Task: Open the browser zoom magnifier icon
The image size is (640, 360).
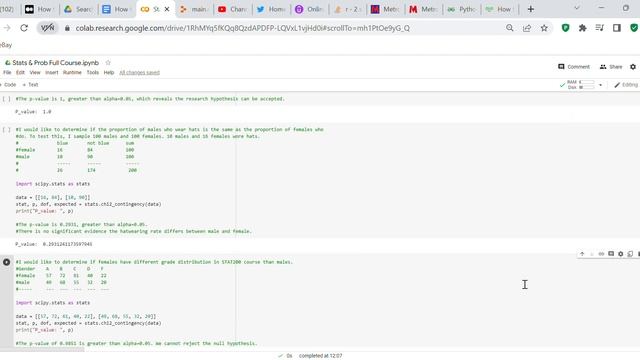Action: pos(510,28)
